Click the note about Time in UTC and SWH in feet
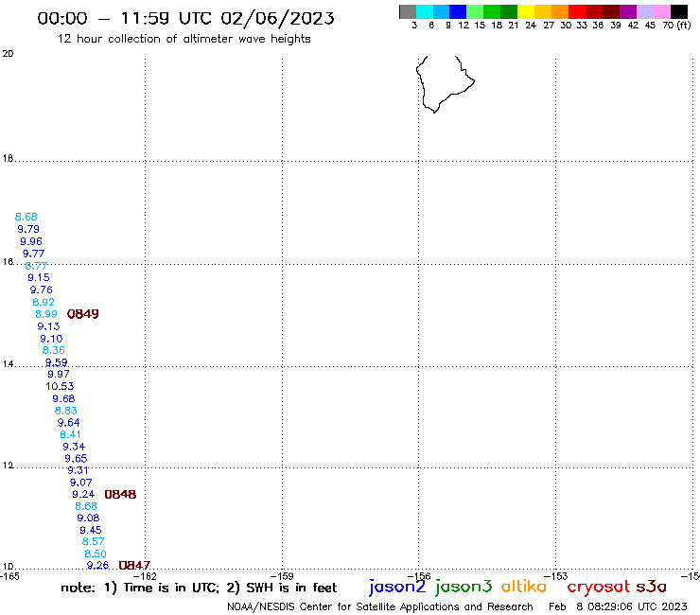The image size is (700, 615). [x=199, y=588]
